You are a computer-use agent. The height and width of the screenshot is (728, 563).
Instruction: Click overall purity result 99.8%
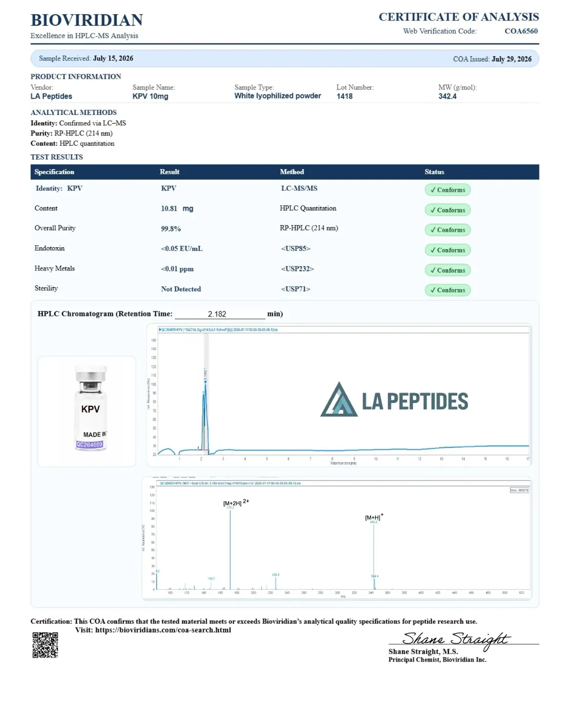point(171,228)
